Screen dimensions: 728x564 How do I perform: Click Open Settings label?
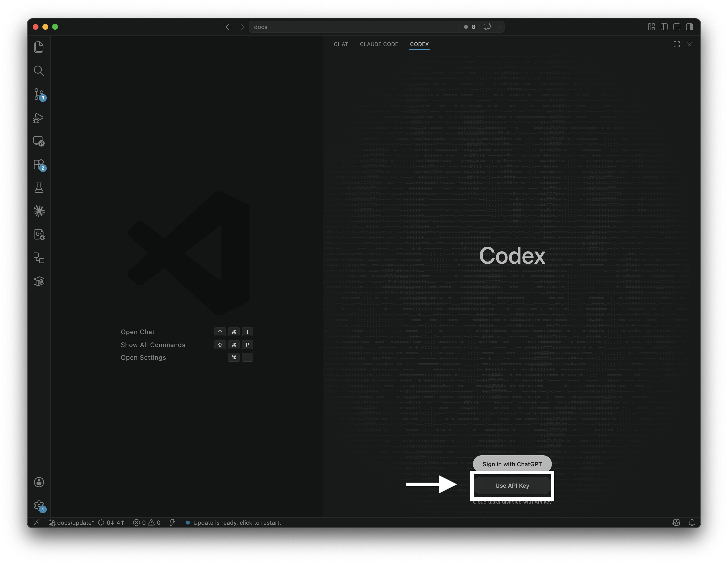point(143,357)
